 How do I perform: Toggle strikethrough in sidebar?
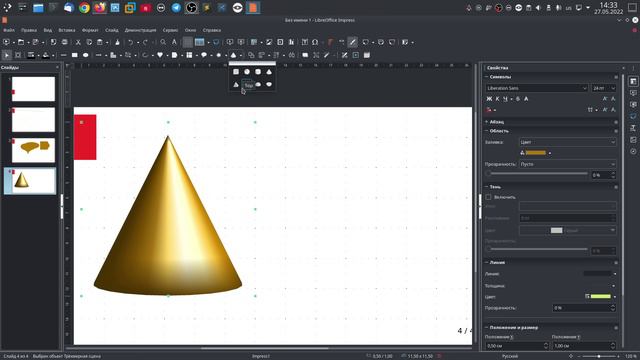(518, 99)
